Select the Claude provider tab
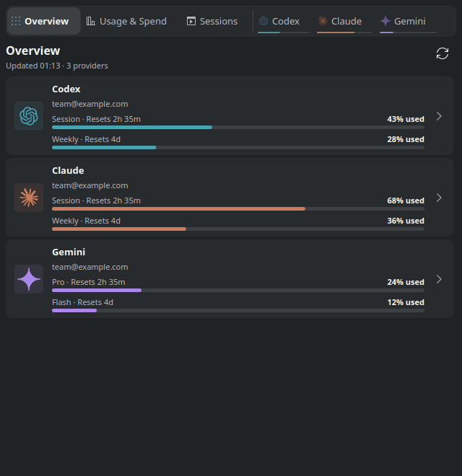Image resolution: width=462 pixels, height=476 pixels. pos(344,21)
